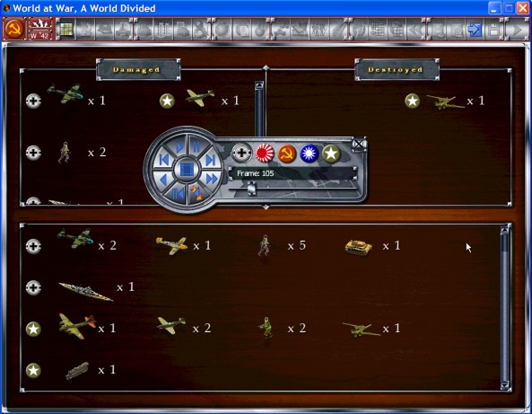The width and height of the screenshot is (532, 414).
Task: Click the Allied star beside Damaged fighter
Action: pyautogui.click(x=167, y=101)
